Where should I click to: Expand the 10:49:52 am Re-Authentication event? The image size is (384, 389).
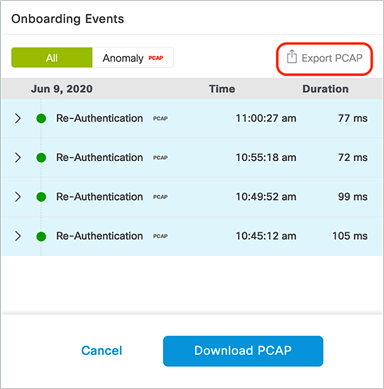point(18,197)
